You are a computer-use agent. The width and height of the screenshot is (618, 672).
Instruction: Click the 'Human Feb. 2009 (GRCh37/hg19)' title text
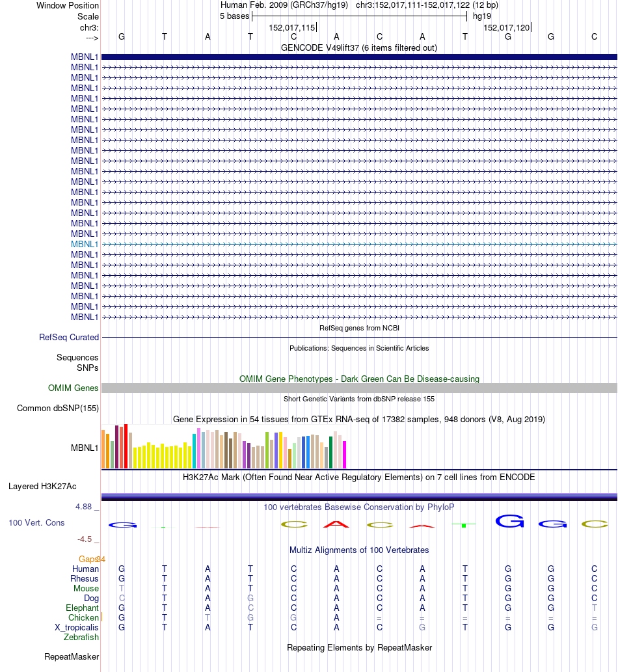coord(284,5)
